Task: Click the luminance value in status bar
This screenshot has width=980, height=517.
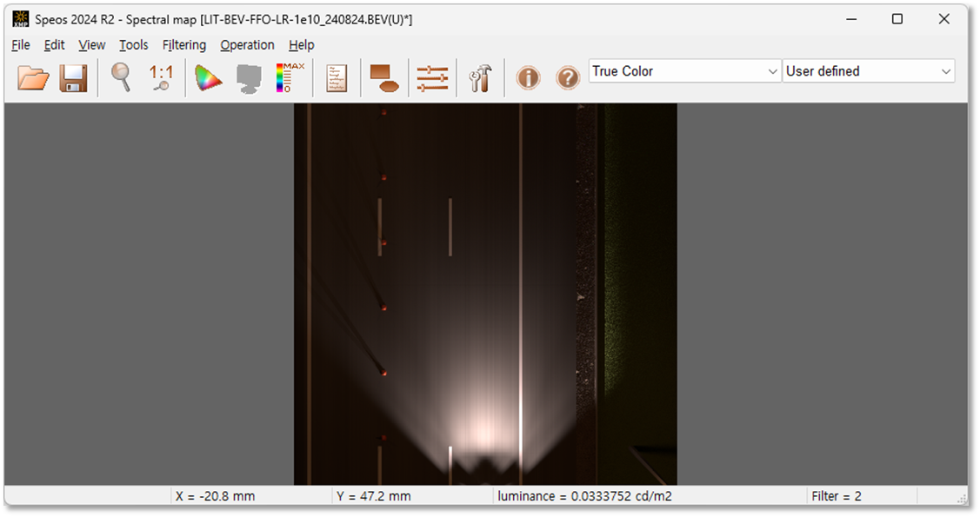Action: pyautogui.click(x=584, y=496)
